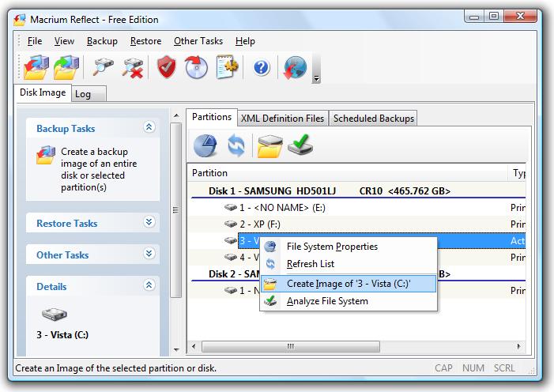The image size is (554, 392).
Task: Click Create a backup image link
Action: (99, 169)
